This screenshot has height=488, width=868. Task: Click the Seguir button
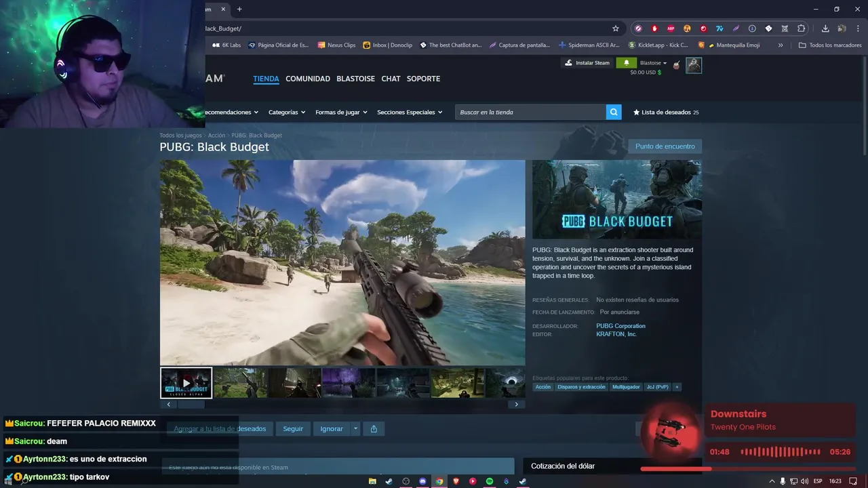[293, 428]
